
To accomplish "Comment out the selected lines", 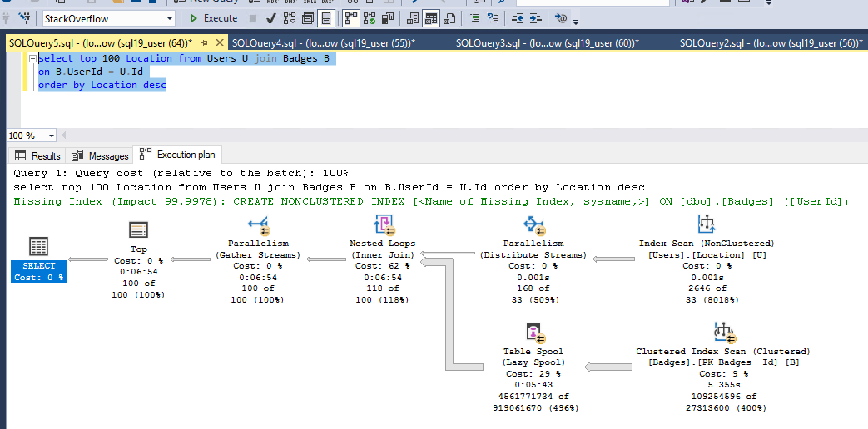I will pyautogui.click(x=474, y=19).
